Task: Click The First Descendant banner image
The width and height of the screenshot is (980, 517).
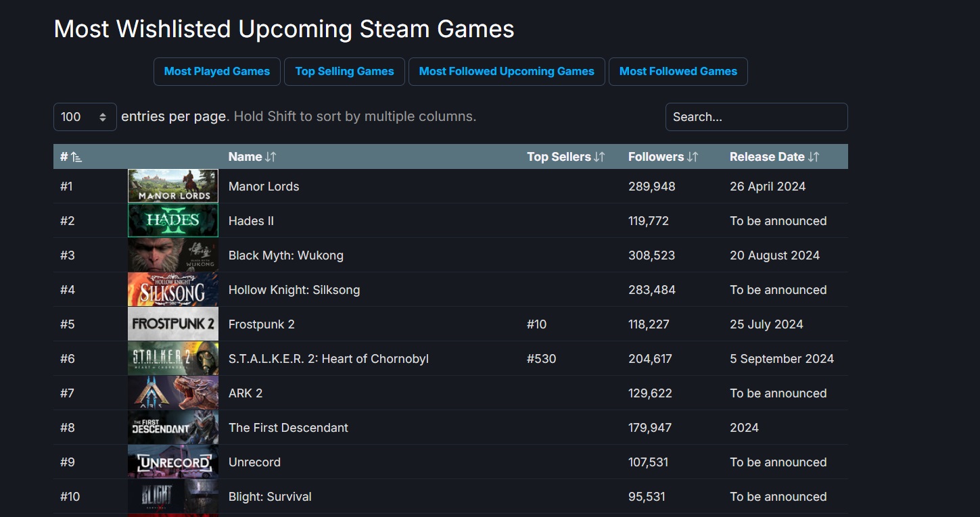Action: (x=173, y=427)
